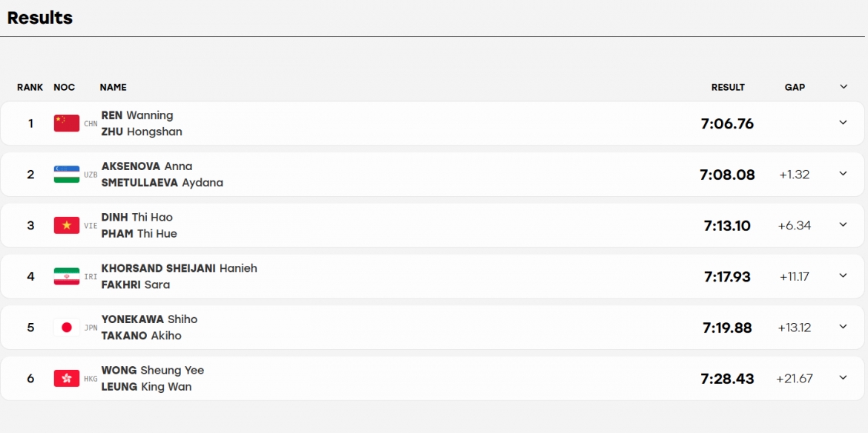This screenshot has height=433, width=868.
Task: Click the Japan flag icon
Action: tap(67, 327)
